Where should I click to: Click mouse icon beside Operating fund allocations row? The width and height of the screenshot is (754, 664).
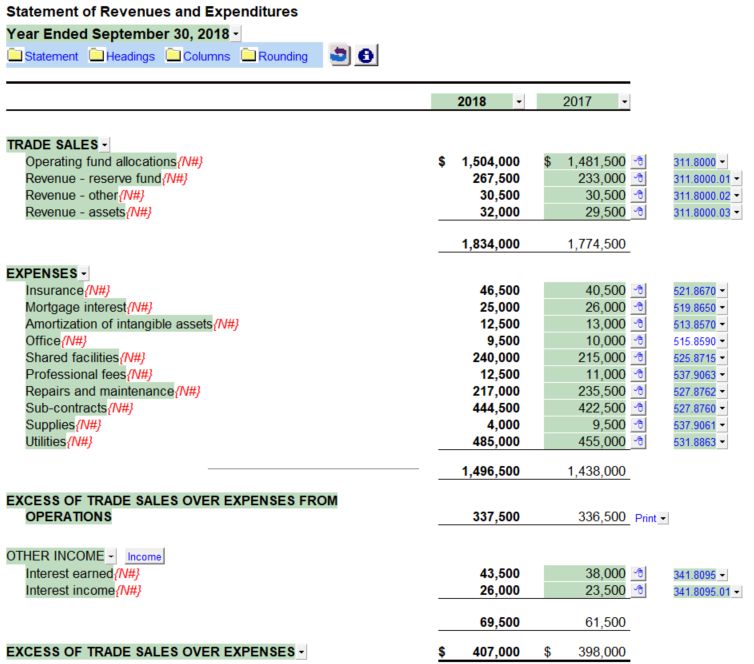(638, 162)
